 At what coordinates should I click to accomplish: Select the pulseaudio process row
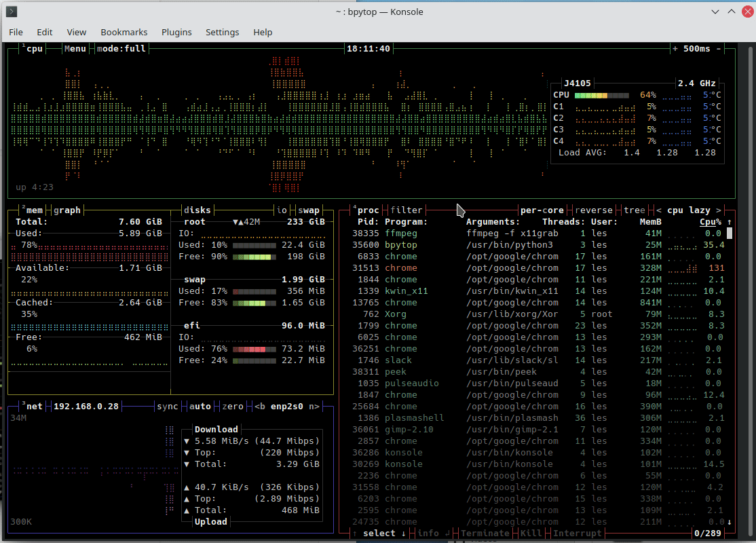coord(537,383)
